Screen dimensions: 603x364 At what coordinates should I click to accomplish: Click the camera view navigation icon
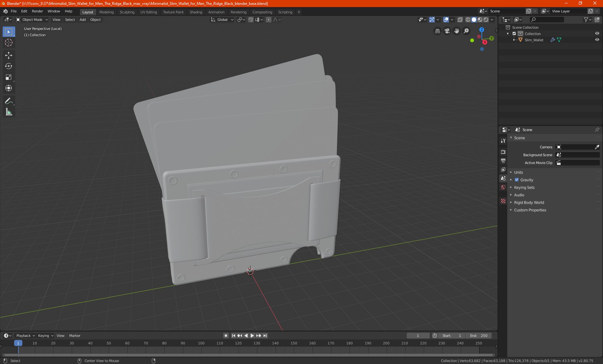[x=447, y=31]
